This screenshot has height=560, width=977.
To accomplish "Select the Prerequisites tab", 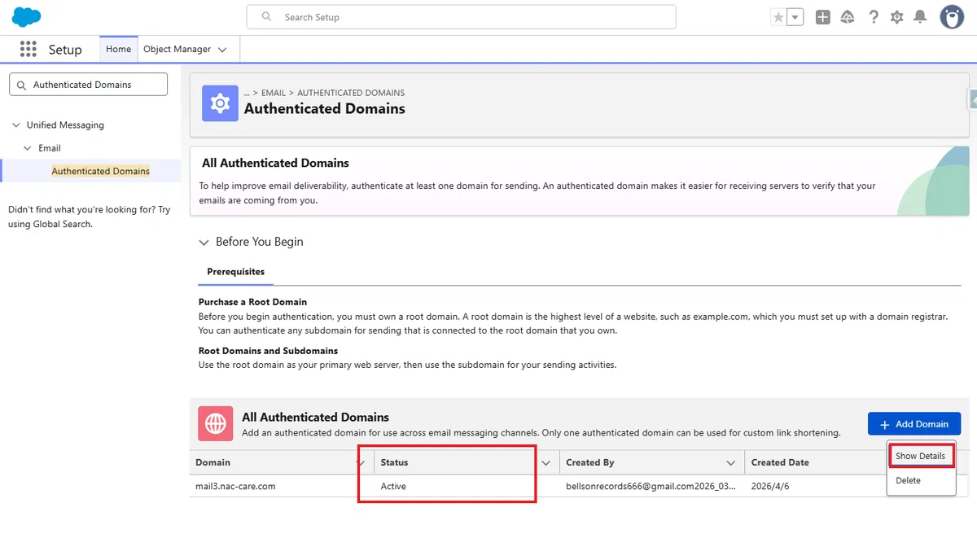I will (235, 272).
